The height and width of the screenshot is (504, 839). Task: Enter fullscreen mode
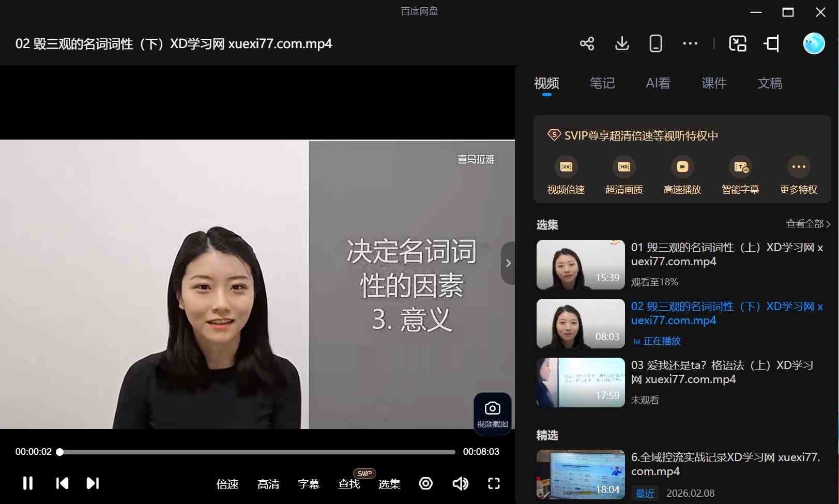tap(494, 483)
